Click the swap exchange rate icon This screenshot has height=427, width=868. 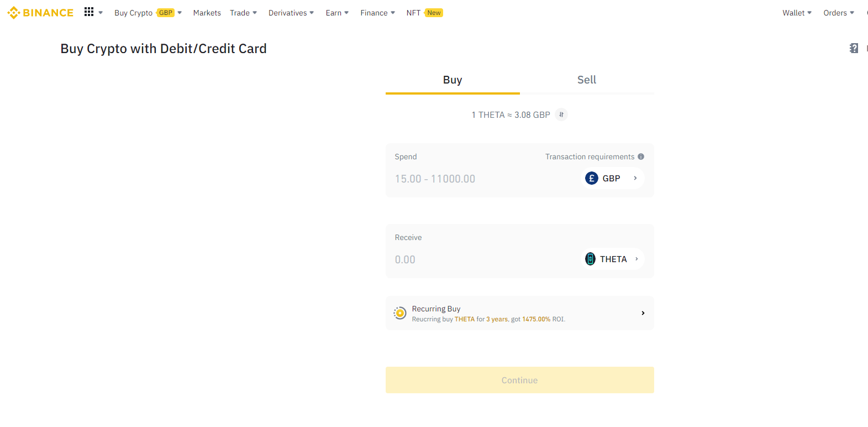click(561, 114)
